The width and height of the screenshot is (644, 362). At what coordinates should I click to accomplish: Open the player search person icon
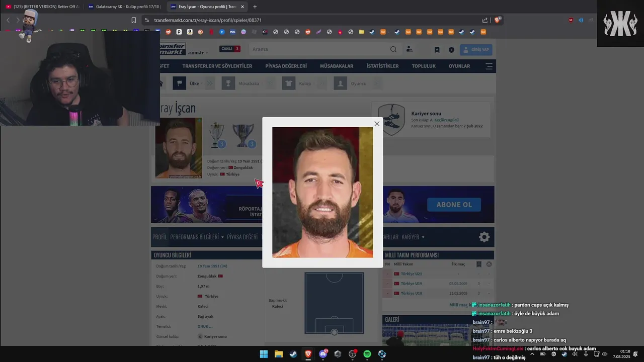pyautogui.click(x=409, y=49)
